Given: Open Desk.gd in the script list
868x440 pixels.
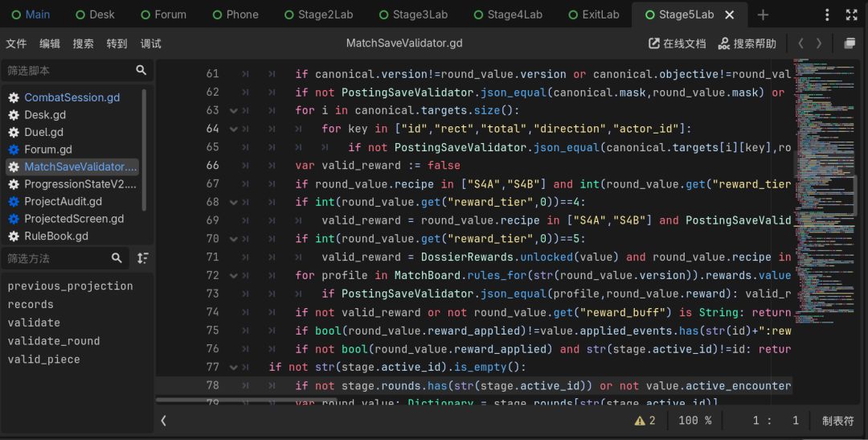Looking at the screenshot, I should pyautogui.click(x=45, y=115).
